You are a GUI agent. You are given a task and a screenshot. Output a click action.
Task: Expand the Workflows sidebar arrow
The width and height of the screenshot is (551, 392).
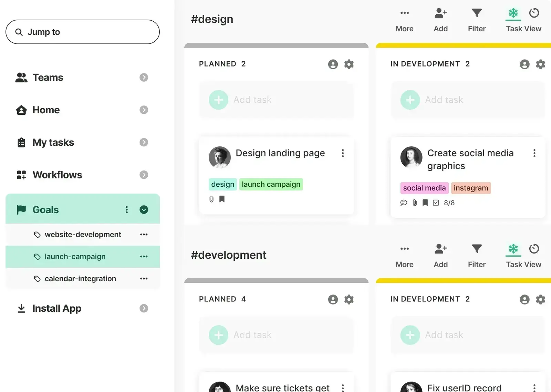click(144, 175)
